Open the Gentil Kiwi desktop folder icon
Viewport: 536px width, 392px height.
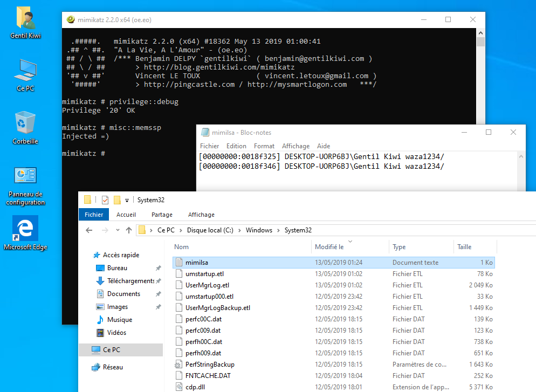pos(25,23)
